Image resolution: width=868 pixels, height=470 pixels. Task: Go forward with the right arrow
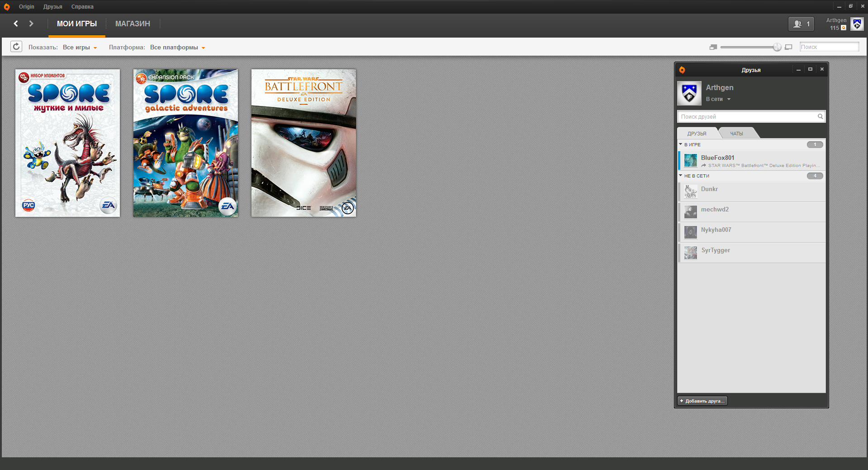[x=31, y=24]
